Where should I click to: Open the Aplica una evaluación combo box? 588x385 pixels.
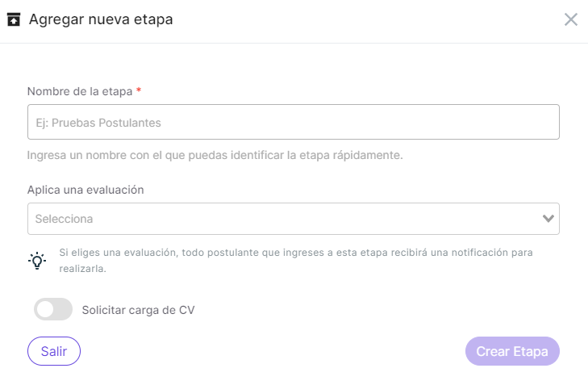(x=294, y=219)
